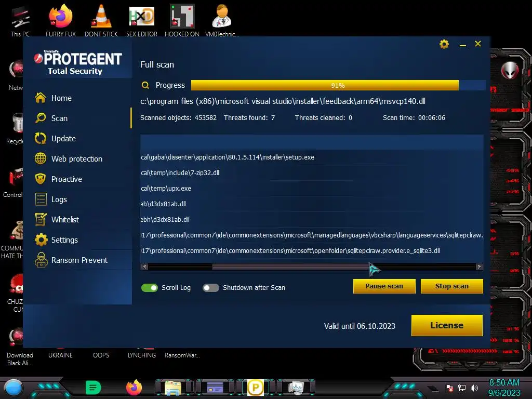Click the Scan time value

point(432,118)
